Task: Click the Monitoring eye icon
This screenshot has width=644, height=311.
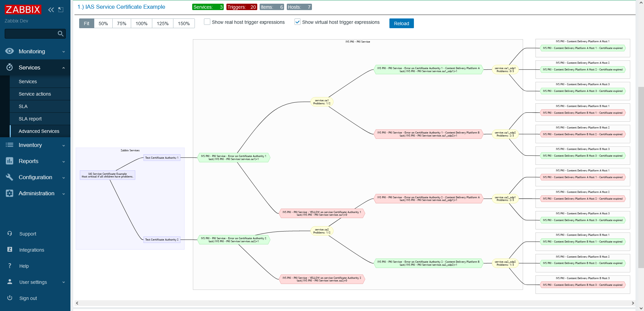Action: (x=10, y=51)
